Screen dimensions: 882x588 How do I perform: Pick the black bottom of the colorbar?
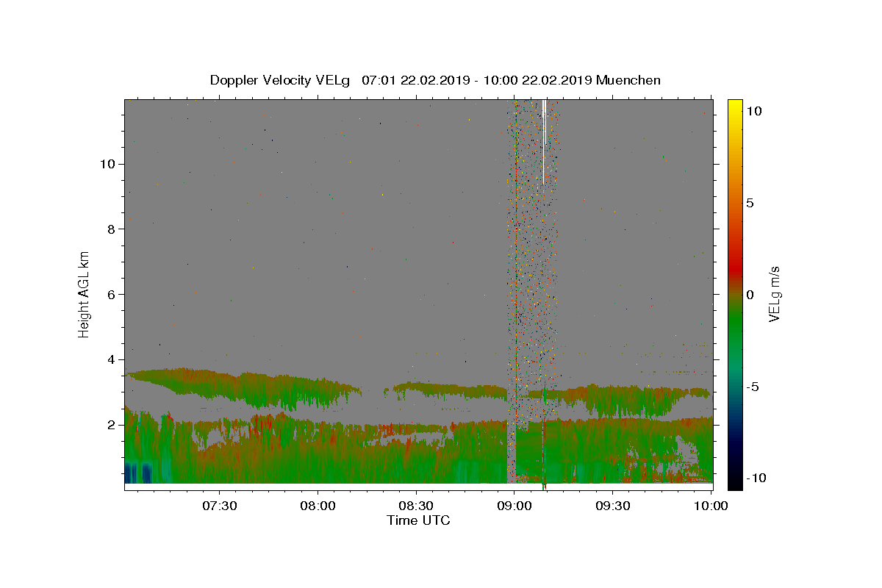735,483
